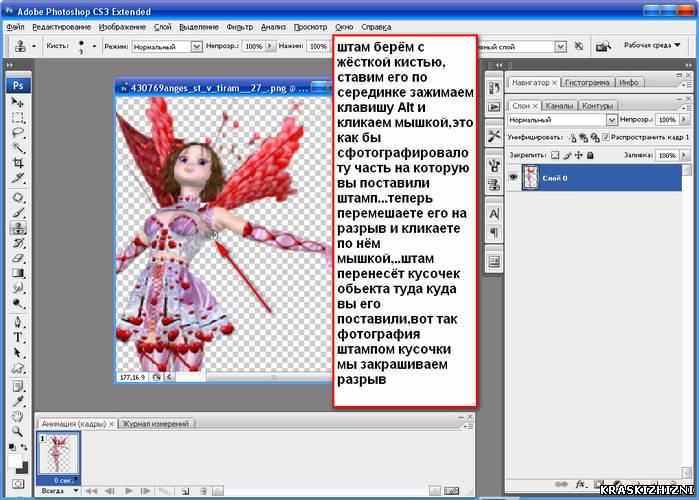Open the Paragraph panel icon in dock
The image size is (699, 500).
[x=494, y=232]
